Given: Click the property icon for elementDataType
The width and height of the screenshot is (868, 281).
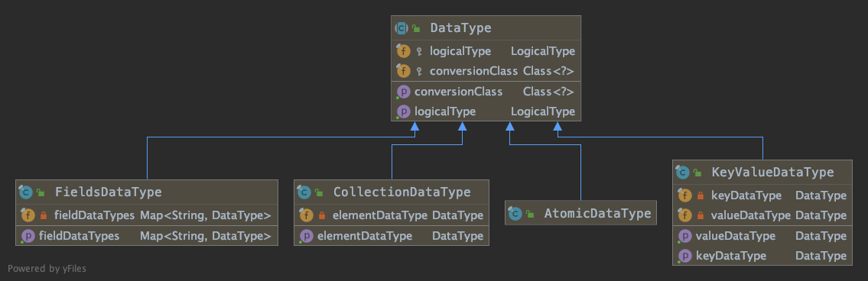Looking at the screenshot, I should click(306, 236).
